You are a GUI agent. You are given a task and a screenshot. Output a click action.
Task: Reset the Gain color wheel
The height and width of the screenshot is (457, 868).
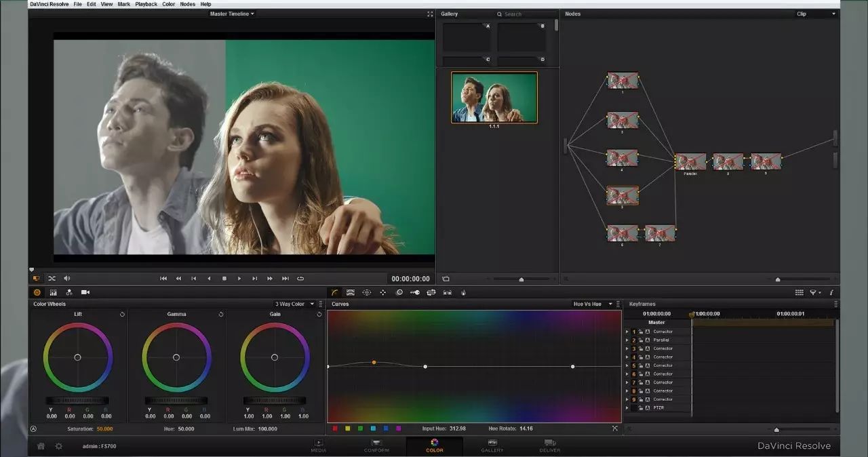[x=319, y=314]
